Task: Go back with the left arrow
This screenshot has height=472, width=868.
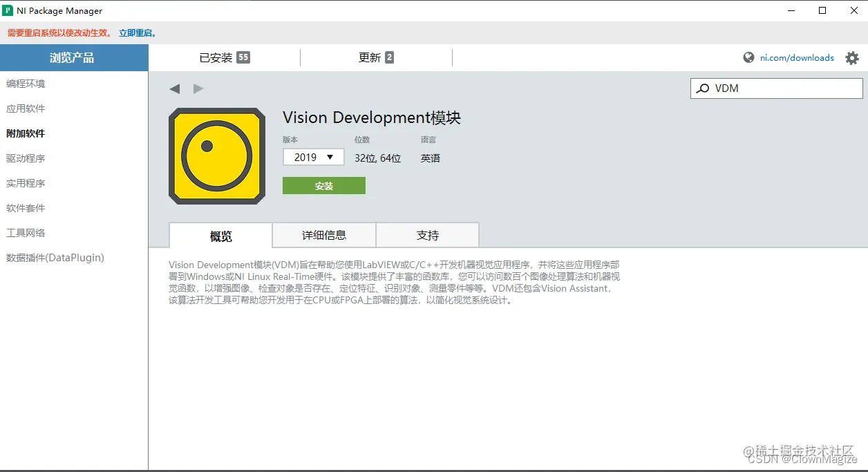Action: tap(175, 88)
